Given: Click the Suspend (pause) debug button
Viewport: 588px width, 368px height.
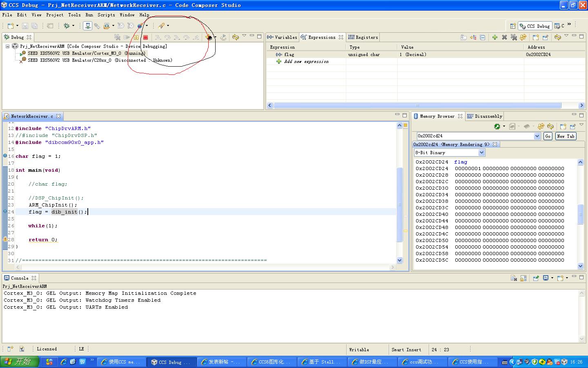Looking at the screenshot, I should (136, 37).
